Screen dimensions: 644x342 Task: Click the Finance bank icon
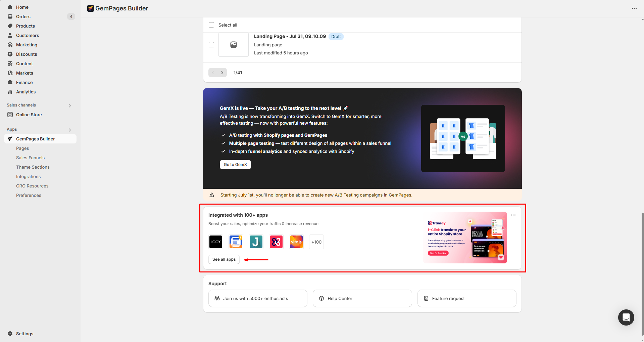pyautogui.click(x=10, y=82)
